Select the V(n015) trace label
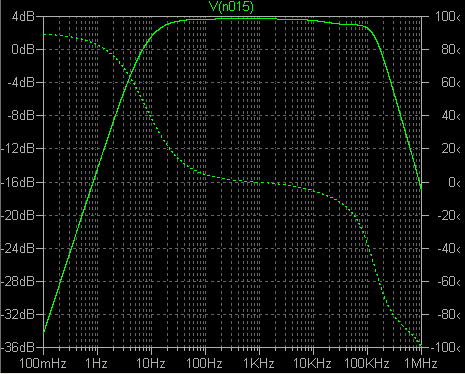The height and width of the screenshot is (374, 465). click(231, 6)
